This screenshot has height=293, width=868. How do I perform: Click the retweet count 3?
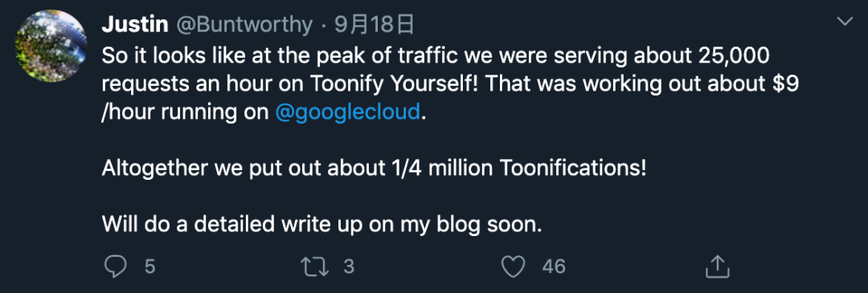click(x=348, y=267)
